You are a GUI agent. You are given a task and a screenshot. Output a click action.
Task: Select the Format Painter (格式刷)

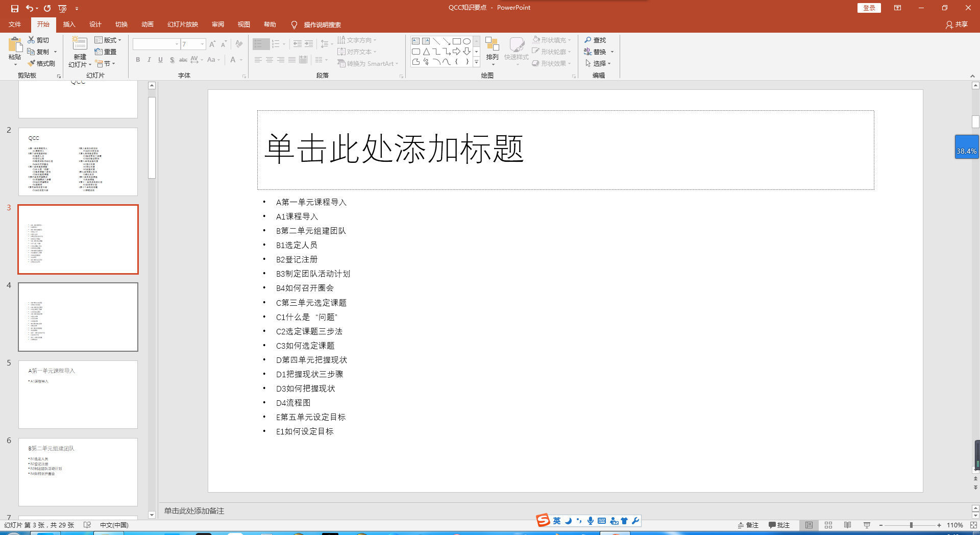[41, 63]
